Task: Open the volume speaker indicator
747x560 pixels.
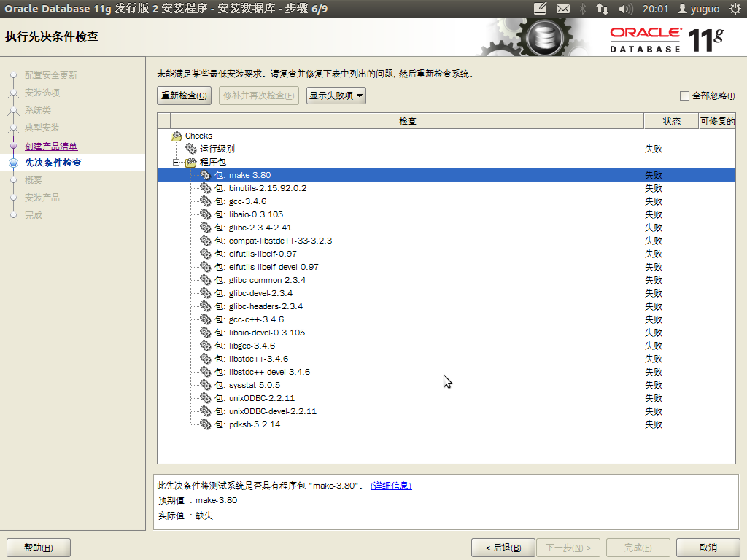Action: (x=625, y=9)
